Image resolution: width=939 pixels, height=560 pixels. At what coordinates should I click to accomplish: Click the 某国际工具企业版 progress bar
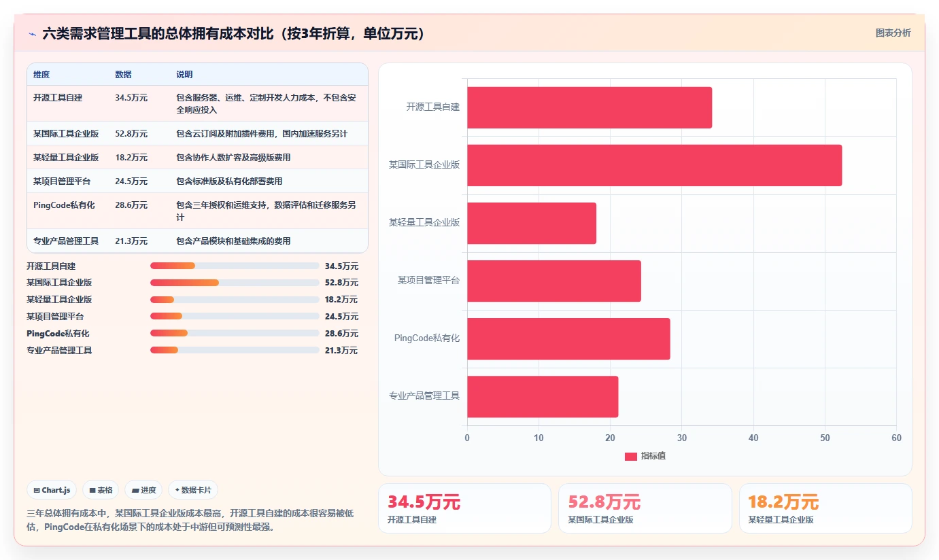(x=235, y=283)
